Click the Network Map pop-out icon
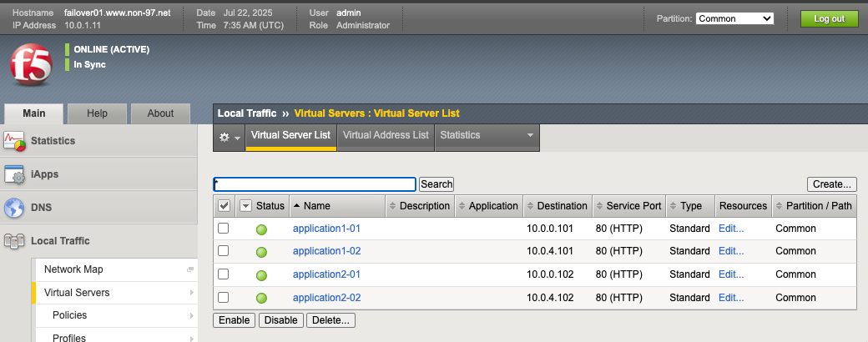868x342 pixels. [190, 269]
